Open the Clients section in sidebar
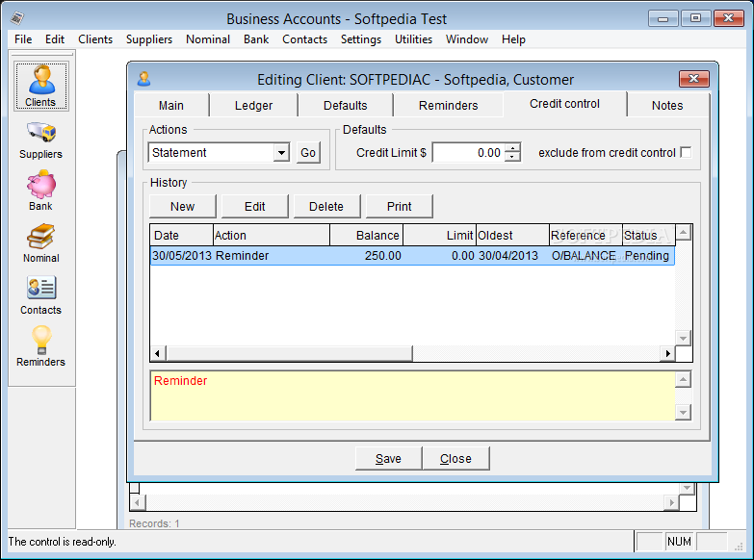Viewport: 754px width, 560px height. click(40, 87)
